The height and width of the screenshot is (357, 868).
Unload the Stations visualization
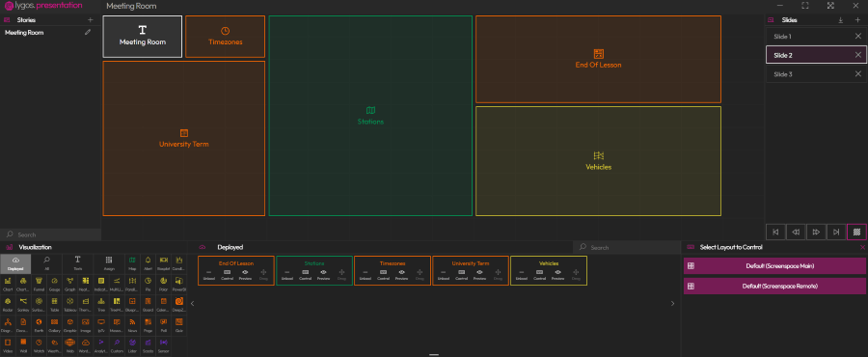coord(286,275)
